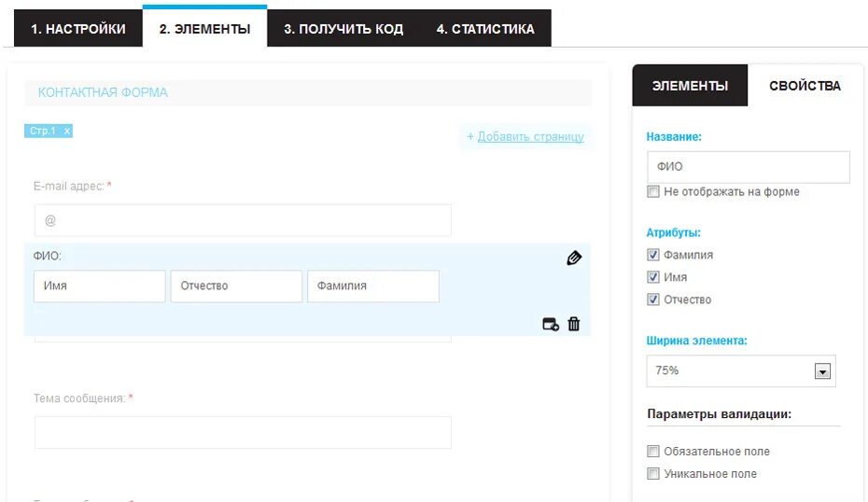Click the Фамилия field in the form

pos(373,286)
